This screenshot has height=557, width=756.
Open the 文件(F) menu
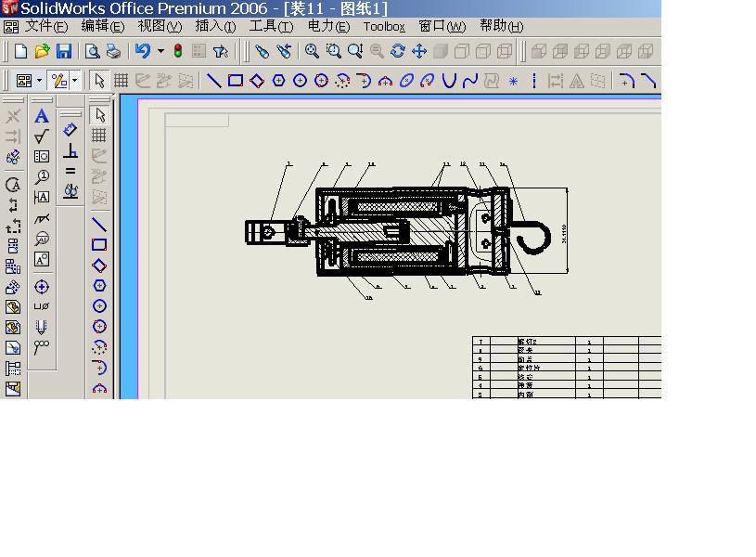coord(45,27)
